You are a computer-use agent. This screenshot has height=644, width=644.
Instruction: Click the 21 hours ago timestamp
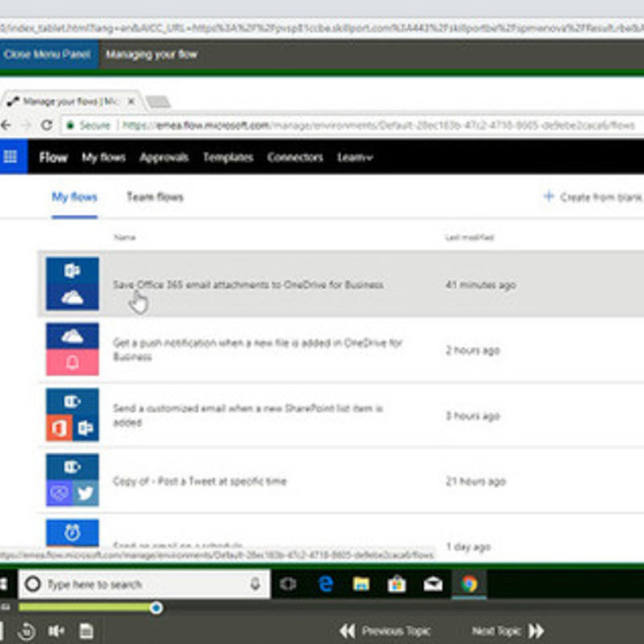coord(476,481)
